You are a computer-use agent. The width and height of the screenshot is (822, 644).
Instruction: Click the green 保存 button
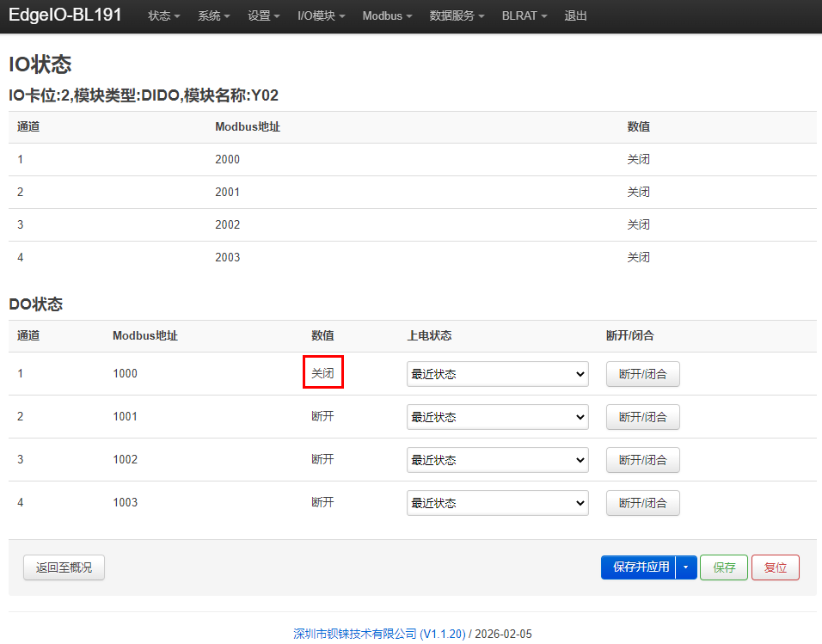[x=724, y=567]
